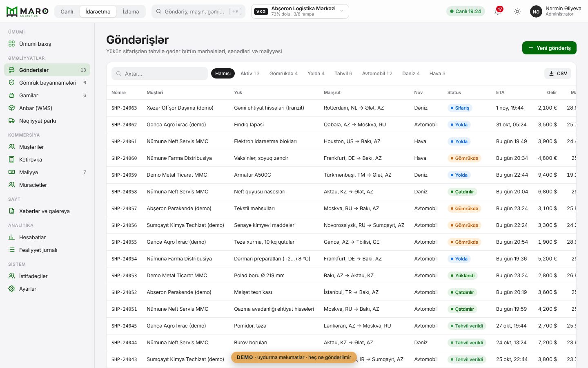Click the Fəaliyyət jurnalı list icon
Image resolution: width=588 pixels, height=368 pixels.
pyautogui.click(x=12, y=250)
